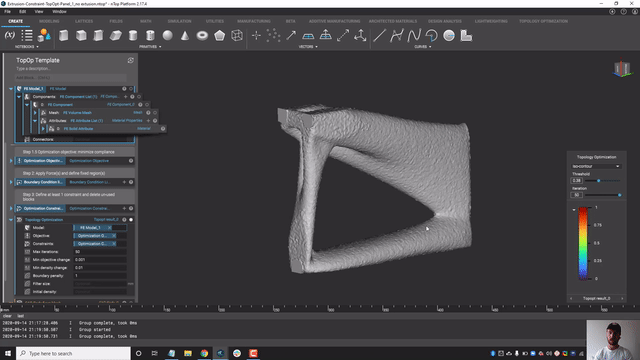Go to next result with right arrow
The width and height of the screenshot is (640, 360).
tap(622, 298)
